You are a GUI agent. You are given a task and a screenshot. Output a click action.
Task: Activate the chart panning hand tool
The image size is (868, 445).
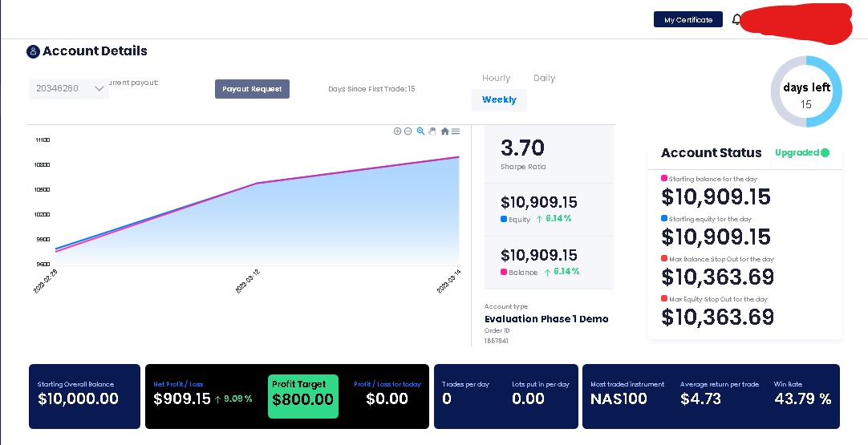pyautogui.click(x=432, y=131)
